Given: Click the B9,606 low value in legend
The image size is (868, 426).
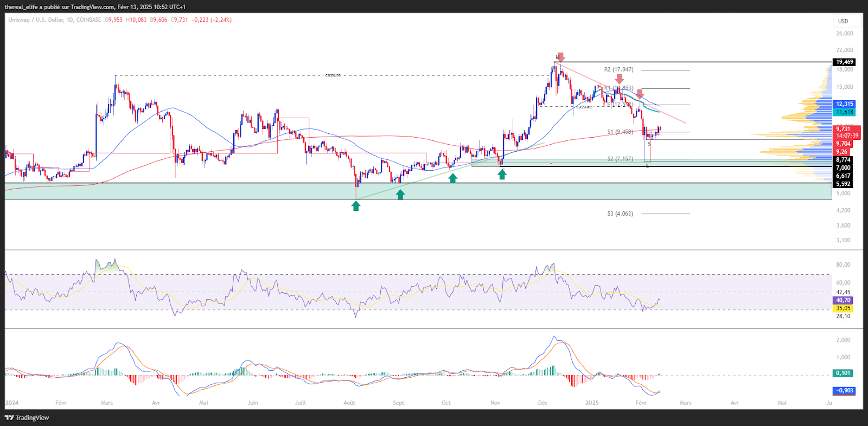Looking at the screenshot, I should [159, 20].
